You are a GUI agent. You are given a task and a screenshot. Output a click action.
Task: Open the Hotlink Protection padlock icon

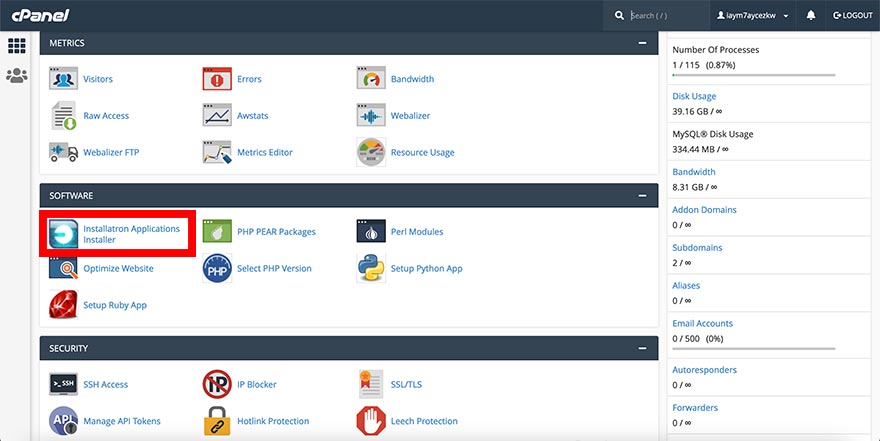(x=217, y=421)
